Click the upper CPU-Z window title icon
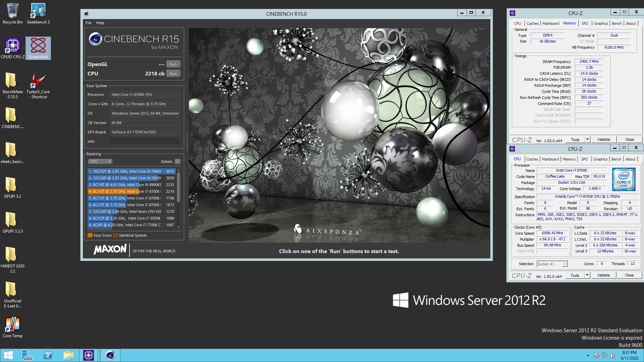The height and width of the screenshot is (362, 644). pos(513,13)
